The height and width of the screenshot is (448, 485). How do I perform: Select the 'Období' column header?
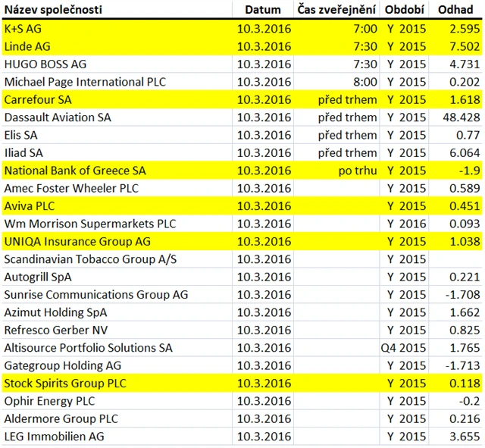(x=405, y=11)
